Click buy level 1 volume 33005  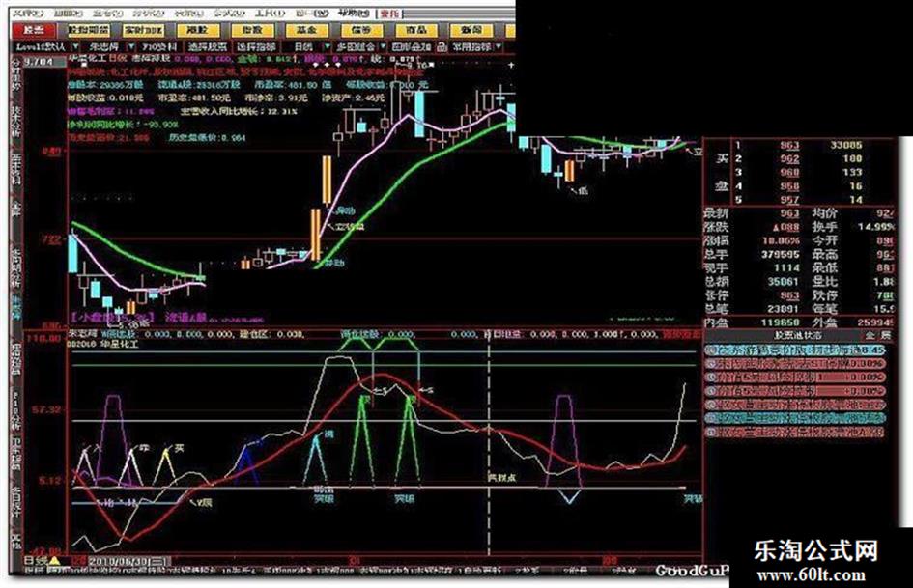click(846, 145)
